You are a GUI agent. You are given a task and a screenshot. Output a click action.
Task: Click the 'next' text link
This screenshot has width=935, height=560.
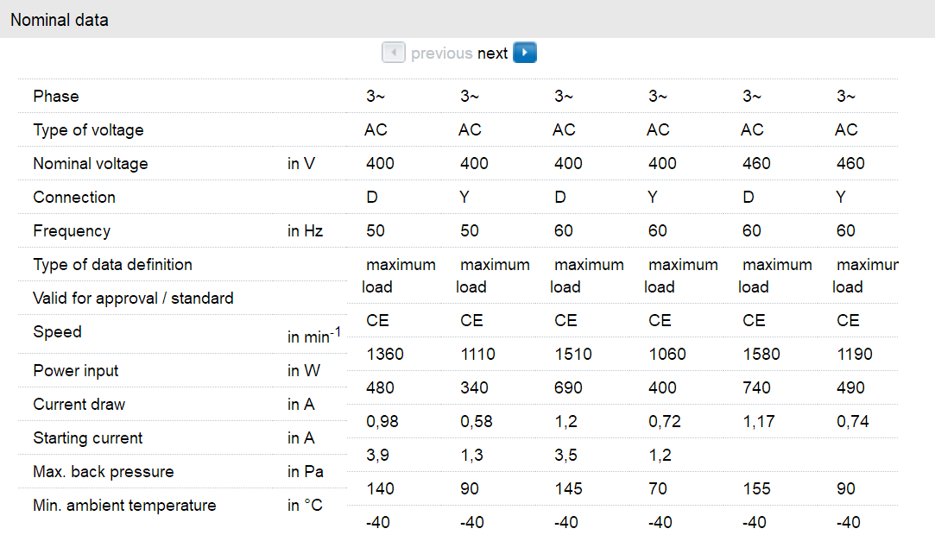coord(492,53)
